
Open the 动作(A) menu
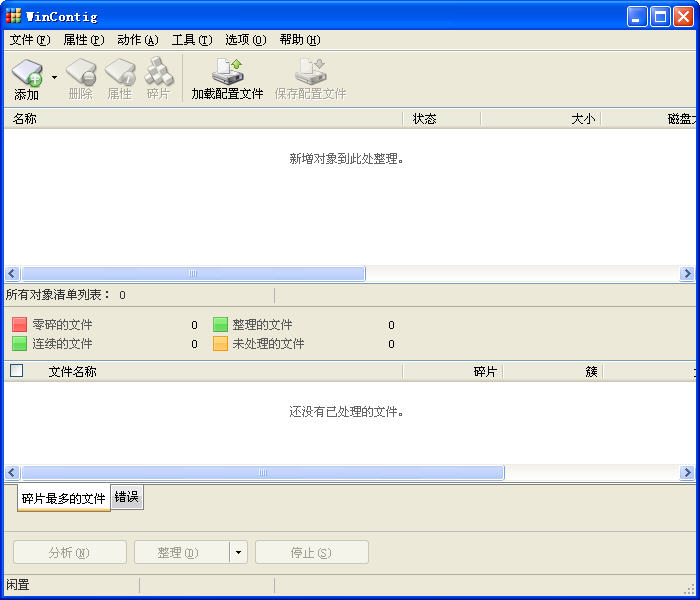[x=138, y=40]
